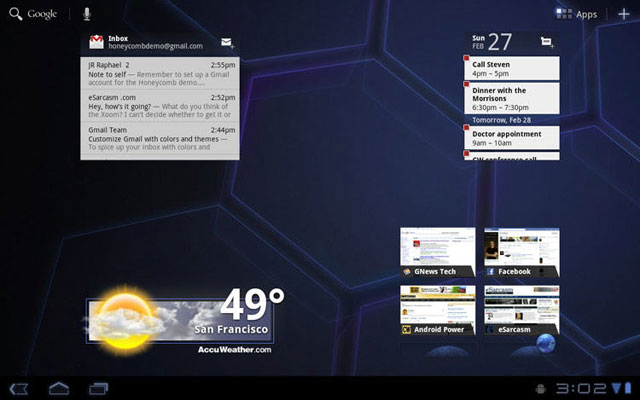
Task: Open GNews Tech bookmark thumbnail
Action: 437,253
